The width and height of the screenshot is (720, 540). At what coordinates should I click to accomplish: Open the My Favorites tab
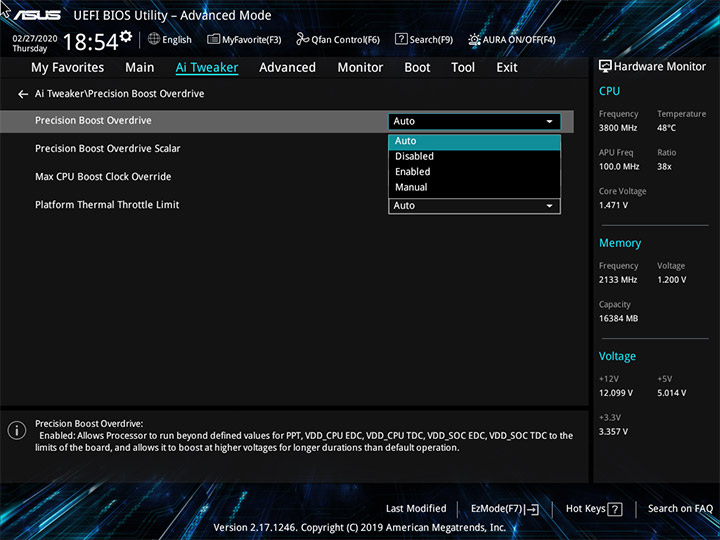click(x=68, y=68)
